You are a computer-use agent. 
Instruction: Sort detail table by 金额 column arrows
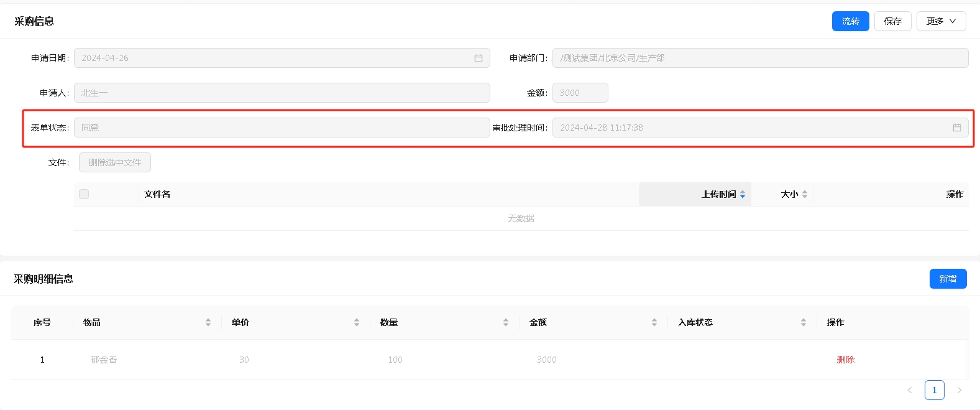pyautogui.click(x=654, y=322)
